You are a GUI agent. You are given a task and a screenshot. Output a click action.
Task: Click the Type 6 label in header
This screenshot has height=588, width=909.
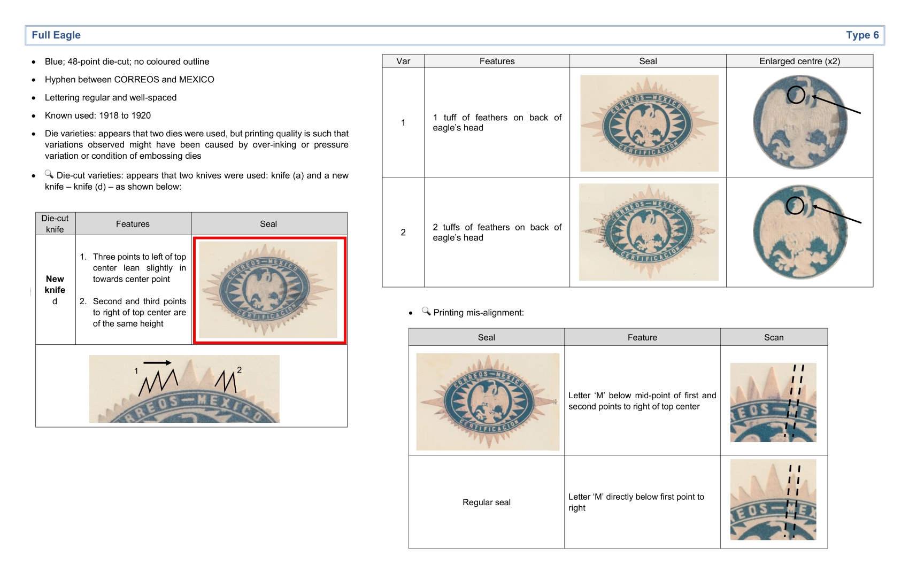point(862,35)
